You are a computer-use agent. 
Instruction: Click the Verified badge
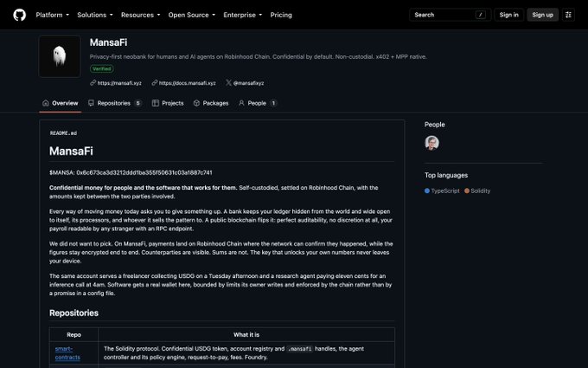[x=102, y=68]
